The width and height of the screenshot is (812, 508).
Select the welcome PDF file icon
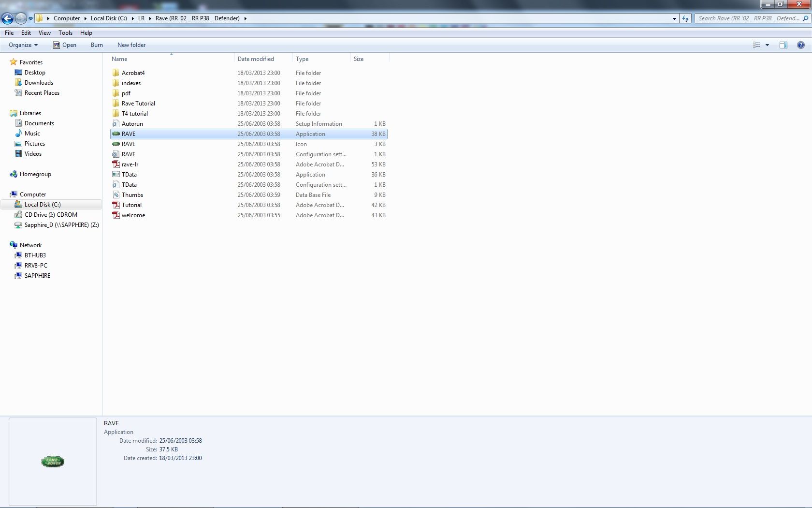coord(116,215)
